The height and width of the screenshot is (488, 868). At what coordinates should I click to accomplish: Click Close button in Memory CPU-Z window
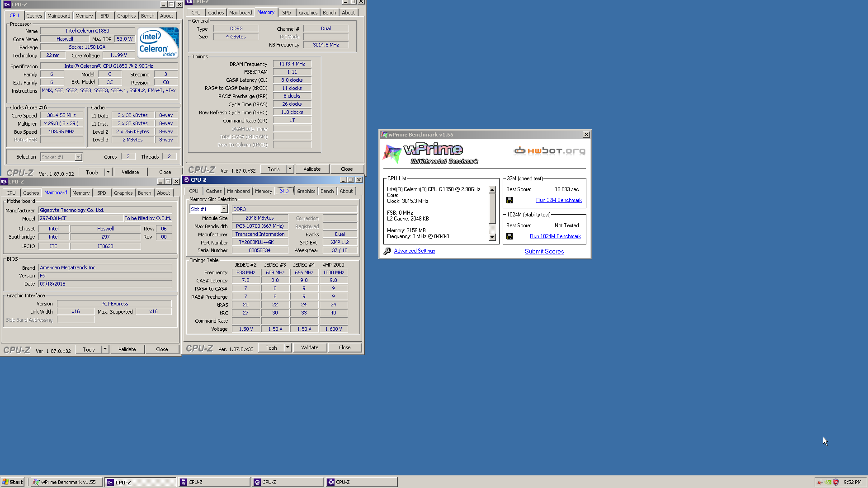tap(347, 169)
